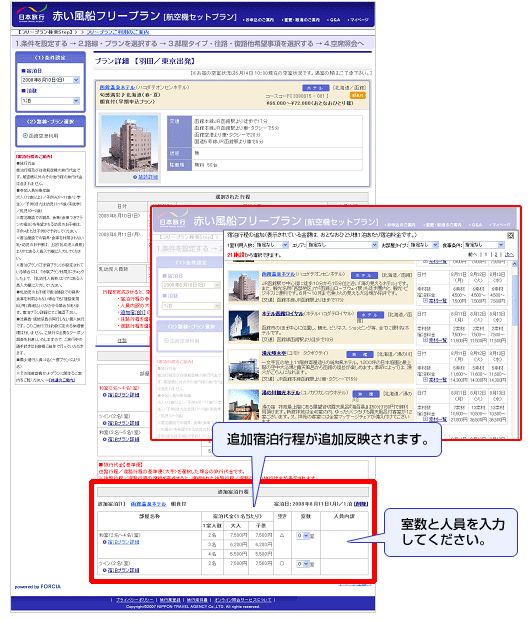Click the plan detail hotel building photo
This screenshot has height=621, width=530.
tap(130, 144)
